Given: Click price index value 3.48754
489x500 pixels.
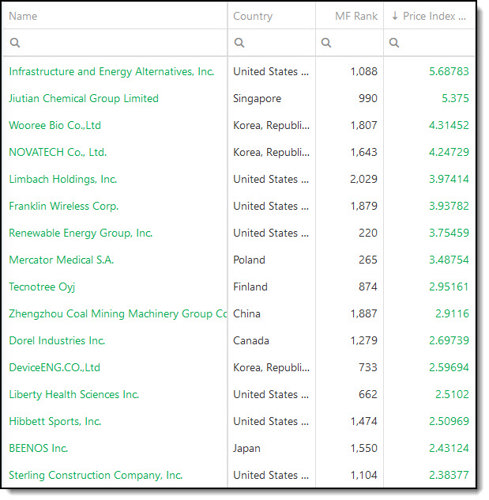Looking at the screenshot, I should tap(449, 260).
